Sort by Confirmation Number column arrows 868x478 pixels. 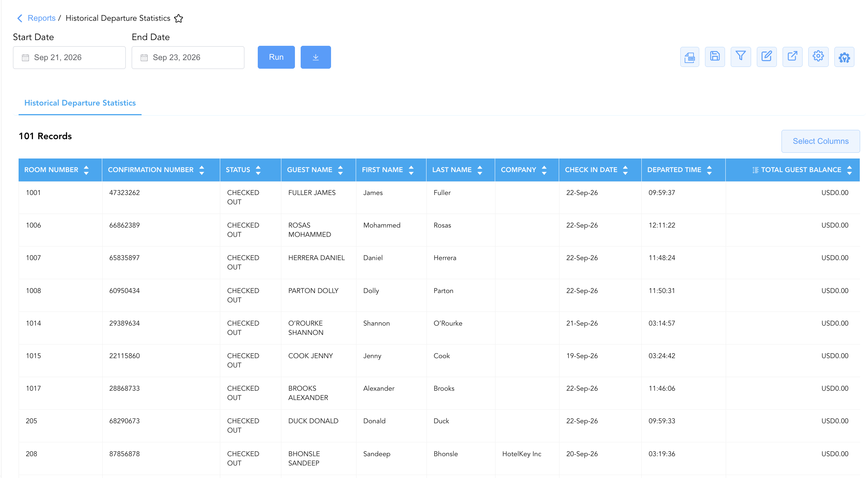[x=202, y=170]
